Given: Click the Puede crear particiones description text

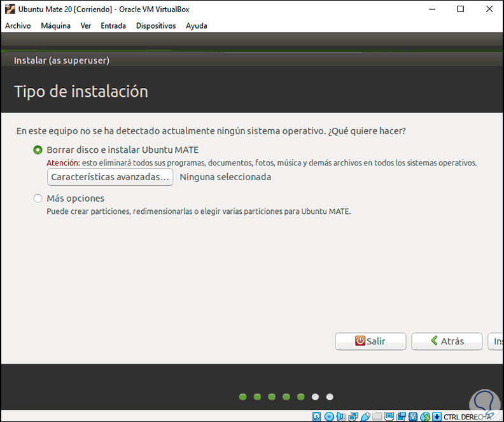Looking at the screenshot, I should point(199,211).
